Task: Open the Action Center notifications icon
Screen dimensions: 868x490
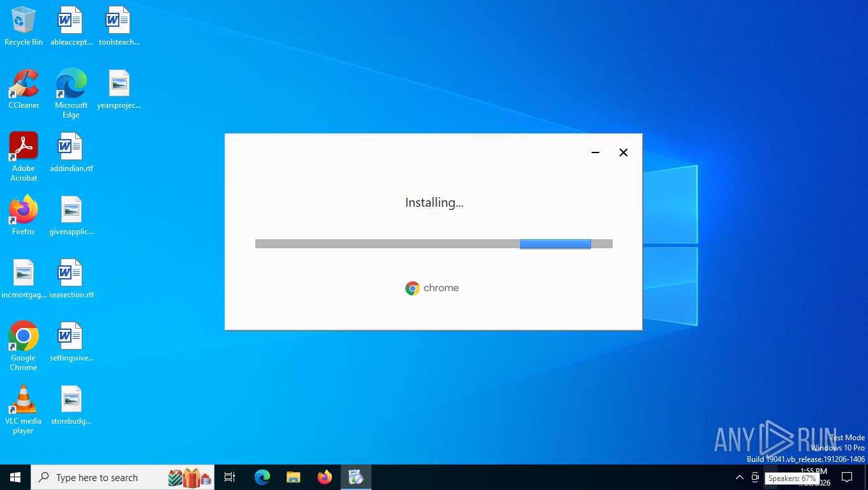Action: pos(847,477)
